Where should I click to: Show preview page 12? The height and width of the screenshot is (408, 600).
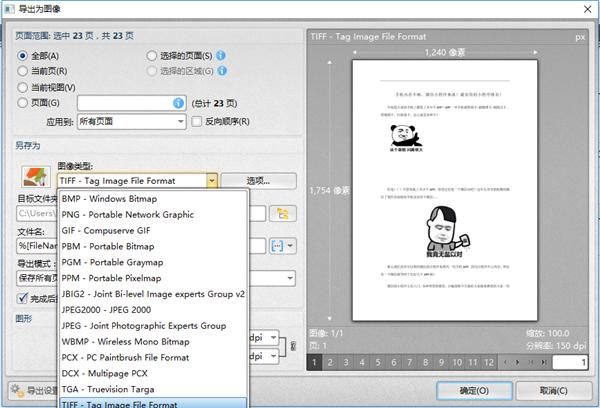(x=489, y=362)
